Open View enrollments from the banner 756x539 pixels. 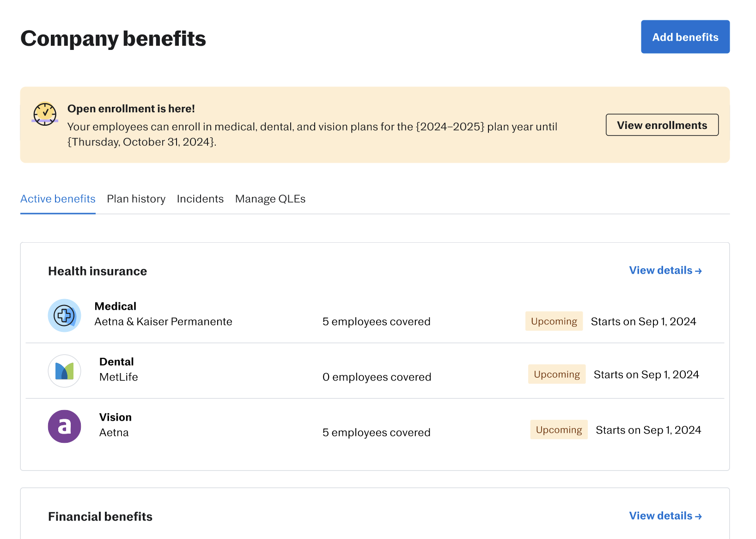click(x=662, y=125)
